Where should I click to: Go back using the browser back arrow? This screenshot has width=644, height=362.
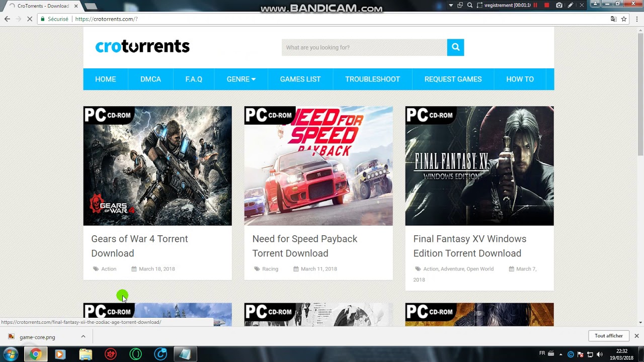pyautogui.click(x=7, y=19)
